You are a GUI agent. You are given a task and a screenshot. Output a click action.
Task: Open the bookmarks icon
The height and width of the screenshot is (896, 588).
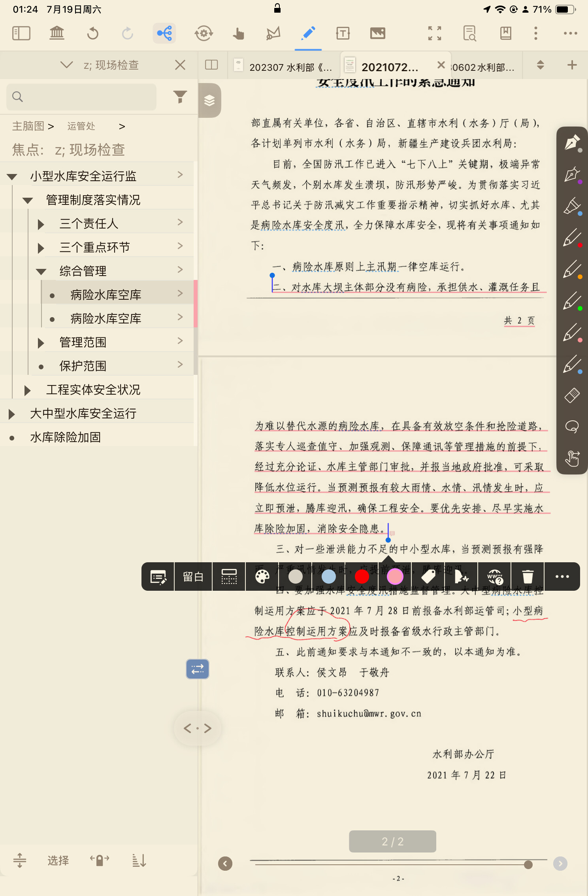tap(505, 33)
